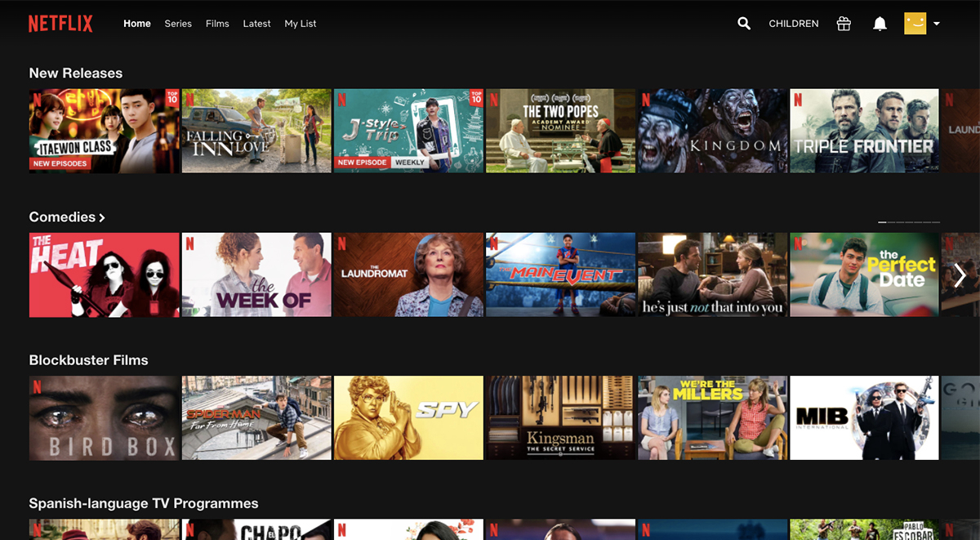Open He's Just Not That Into You
The image size is (980, 540).
pyautogui.click(x=712, y=274)
